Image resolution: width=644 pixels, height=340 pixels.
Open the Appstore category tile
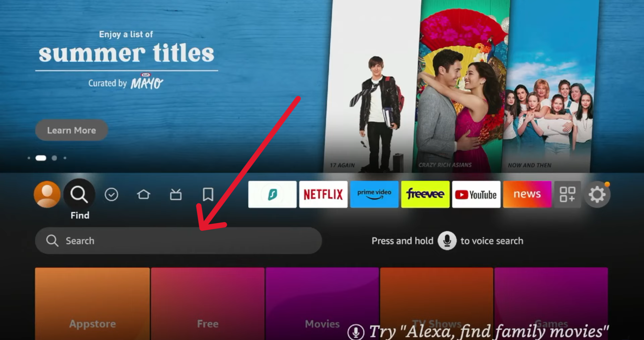92,303
